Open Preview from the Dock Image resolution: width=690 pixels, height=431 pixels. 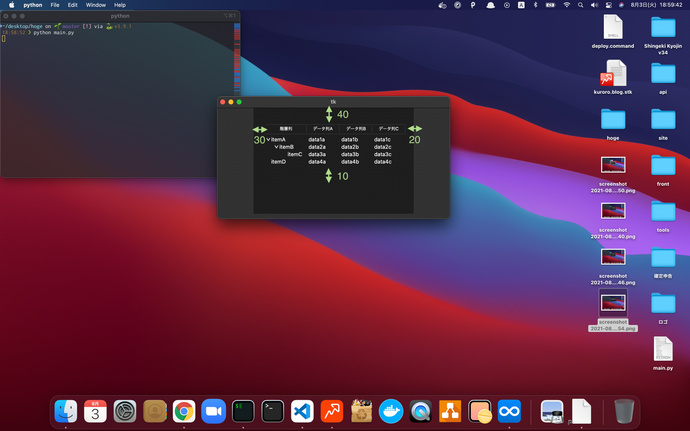(552, 411)
